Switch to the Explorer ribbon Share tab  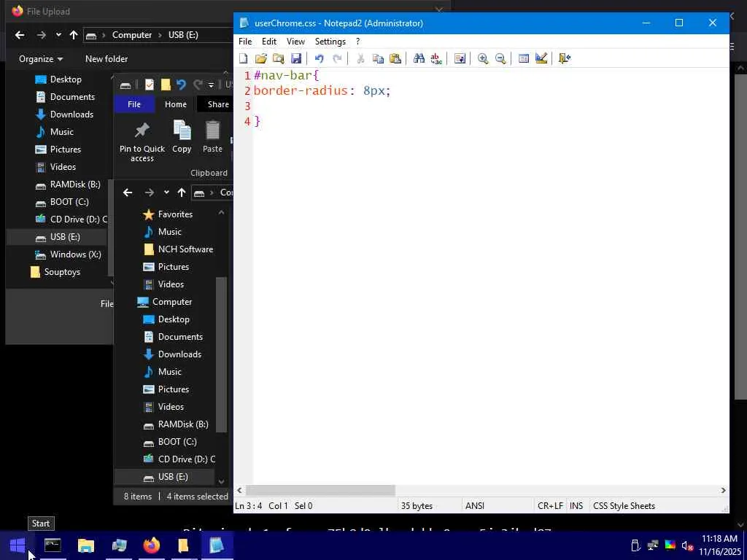[218, 104]
